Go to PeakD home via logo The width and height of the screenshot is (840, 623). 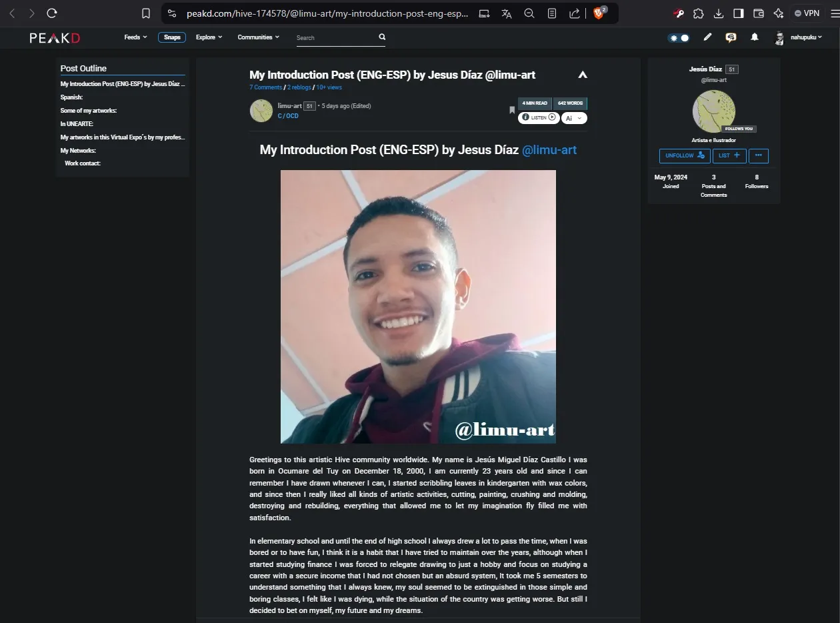(55, 38)
